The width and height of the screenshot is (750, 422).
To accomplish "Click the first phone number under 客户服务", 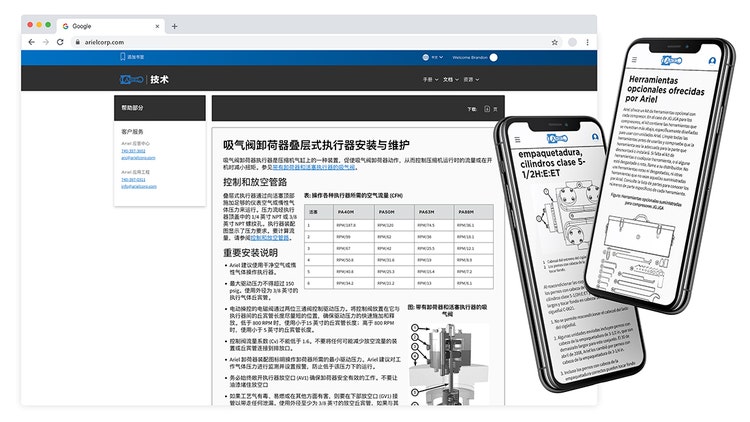I will [x=131, y=151].
